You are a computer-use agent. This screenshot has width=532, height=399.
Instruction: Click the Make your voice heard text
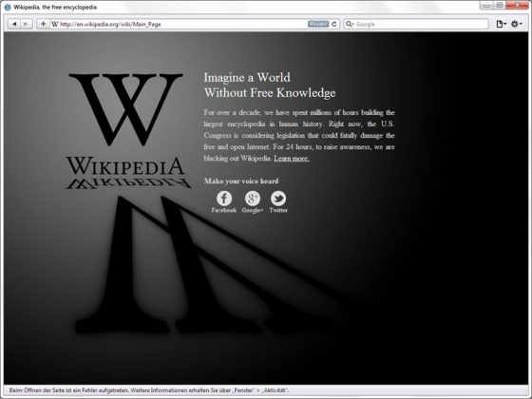[x=241, y=181]
